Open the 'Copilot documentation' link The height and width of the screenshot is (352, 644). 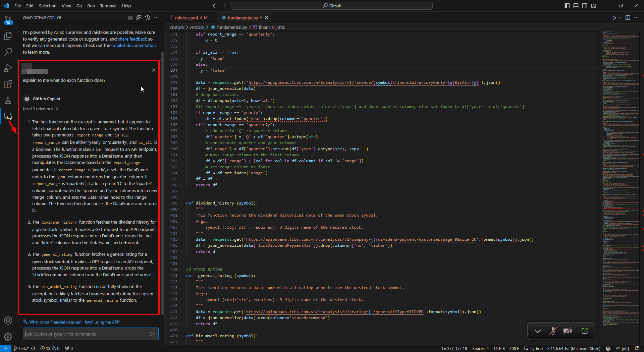[133, 45]
